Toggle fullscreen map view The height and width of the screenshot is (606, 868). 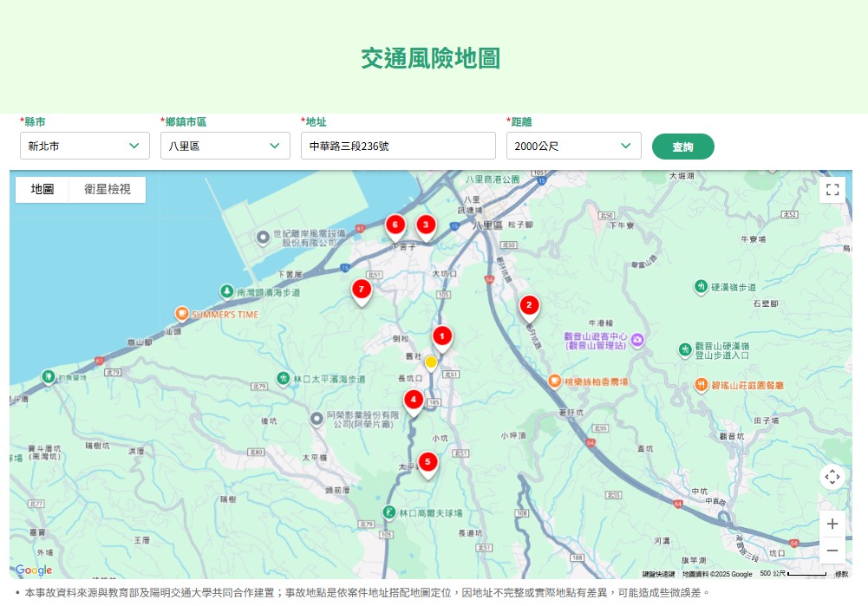click(832, 190)
